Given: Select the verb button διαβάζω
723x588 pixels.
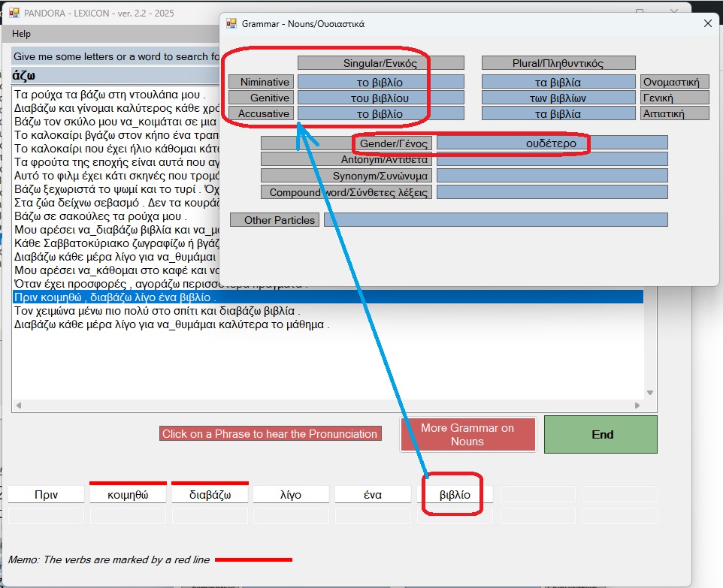Looking at the screenshot, I should 210,495.
